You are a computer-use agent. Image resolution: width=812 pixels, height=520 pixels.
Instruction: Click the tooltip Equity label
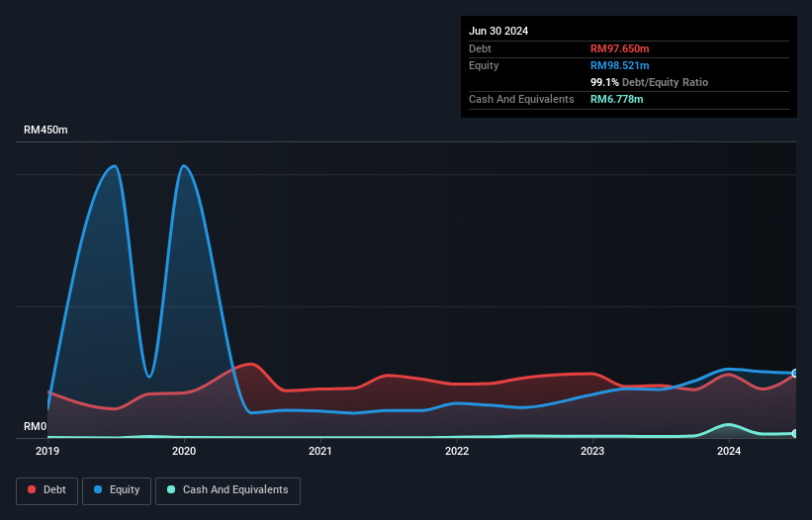484,65
